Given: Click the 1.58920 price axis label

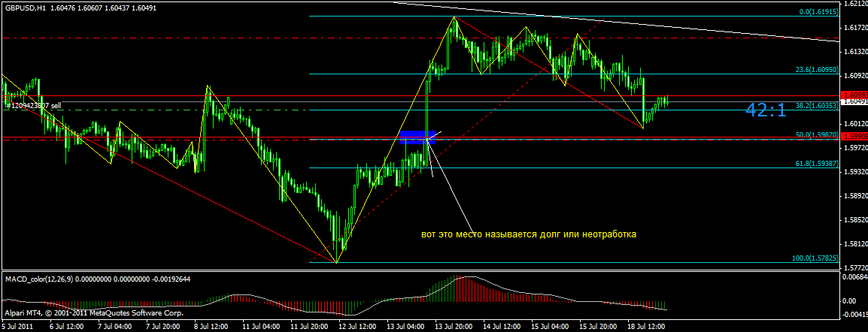Looking at the screenshot, I should pos(855,196).
